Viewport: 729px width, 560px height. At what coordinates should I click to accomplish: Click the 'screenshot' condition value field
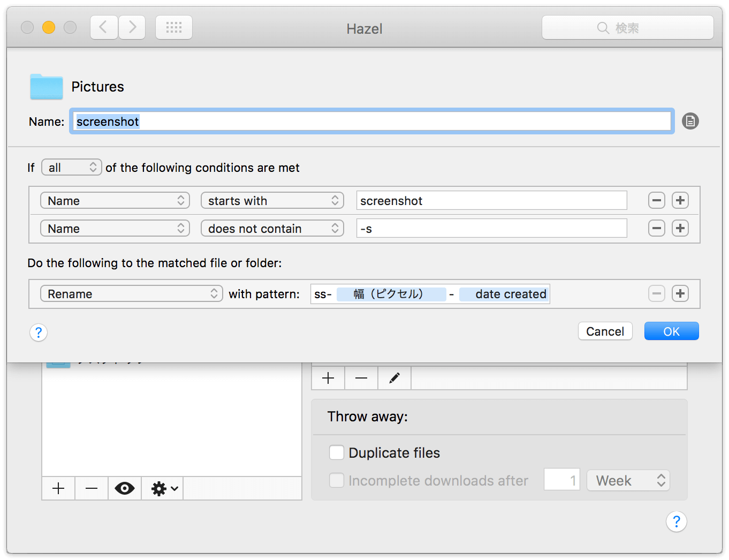pos(491,201)
